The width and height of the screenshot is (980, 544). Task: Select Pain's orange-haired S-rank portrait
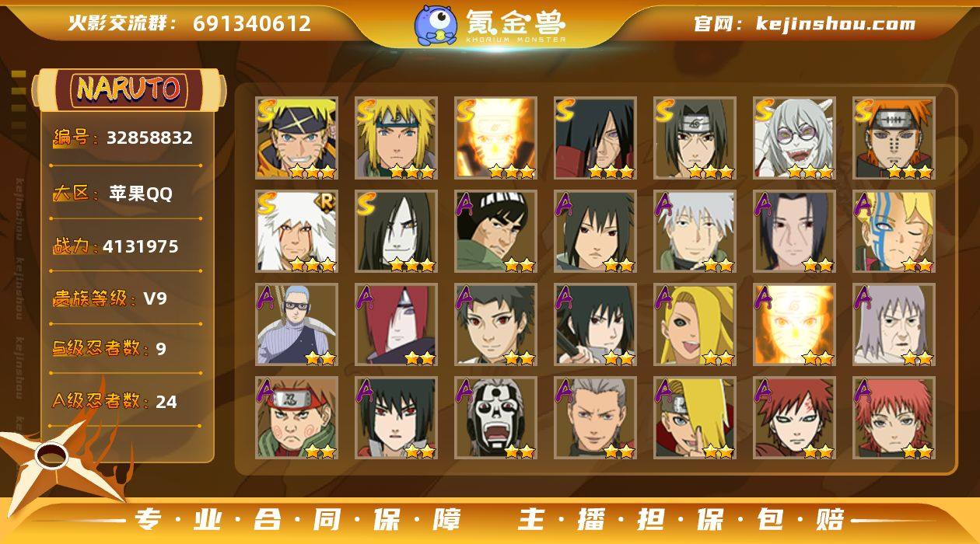point(894,138)
